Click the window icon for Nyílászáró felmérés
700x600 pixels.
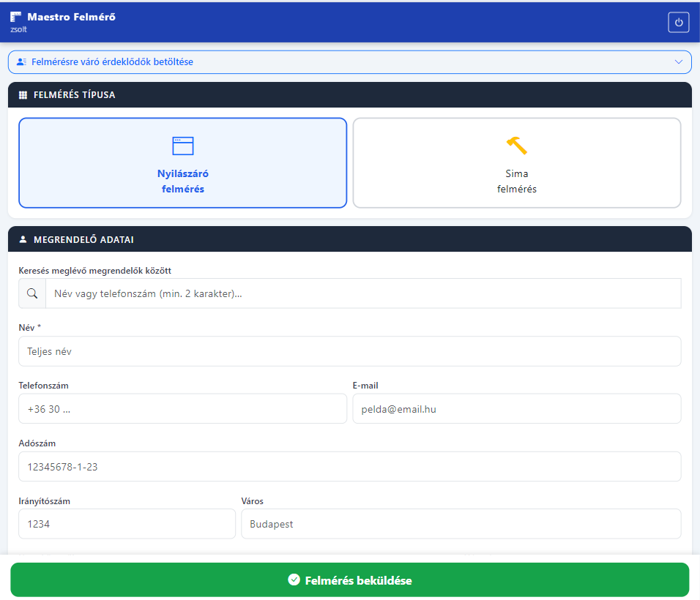coord(182,146)
